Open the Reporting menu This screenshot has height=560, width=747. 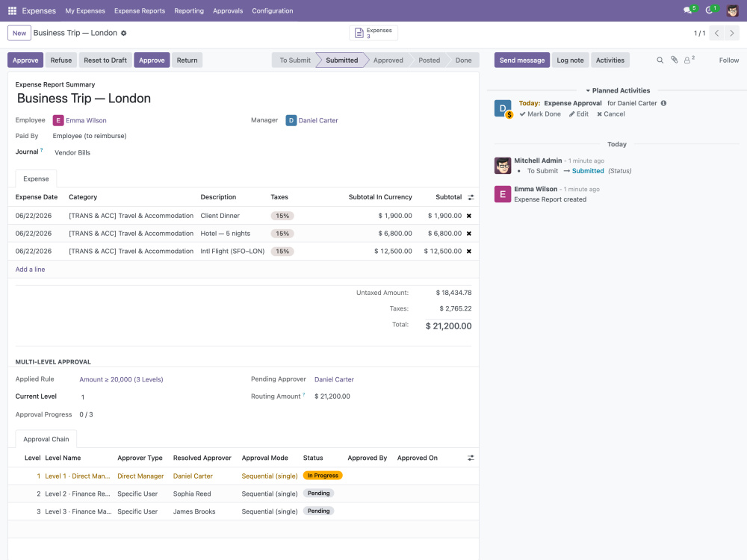(x=189, y=10)
